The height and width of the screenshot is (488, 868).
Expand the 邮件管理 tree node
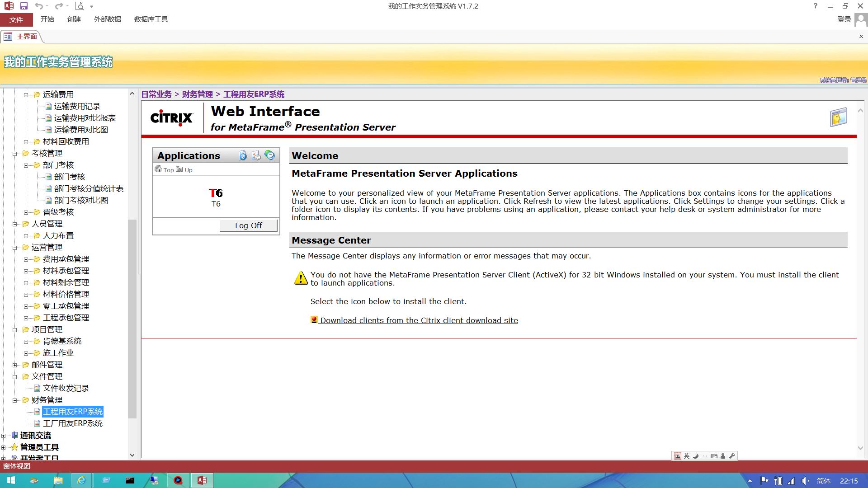coord(14,365)
